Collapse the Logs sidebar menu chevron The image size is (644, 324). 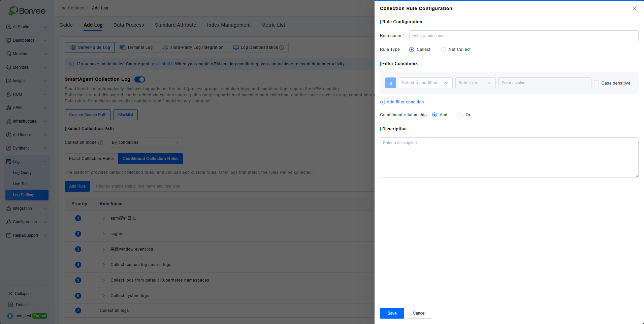(45, 162)
